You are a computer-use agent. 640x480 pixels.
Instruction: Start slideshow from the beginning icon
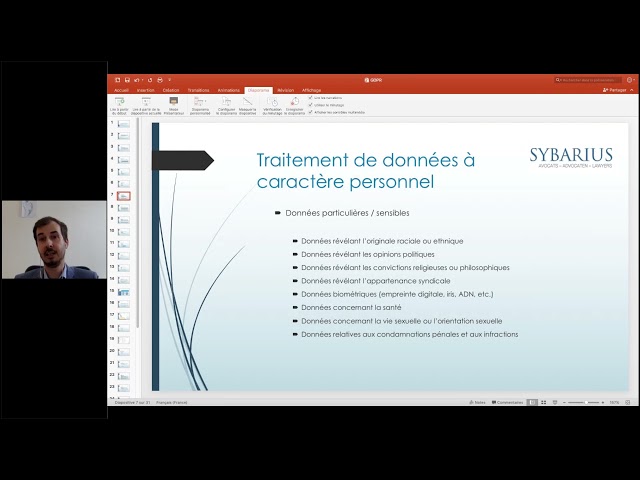(119, 101)
